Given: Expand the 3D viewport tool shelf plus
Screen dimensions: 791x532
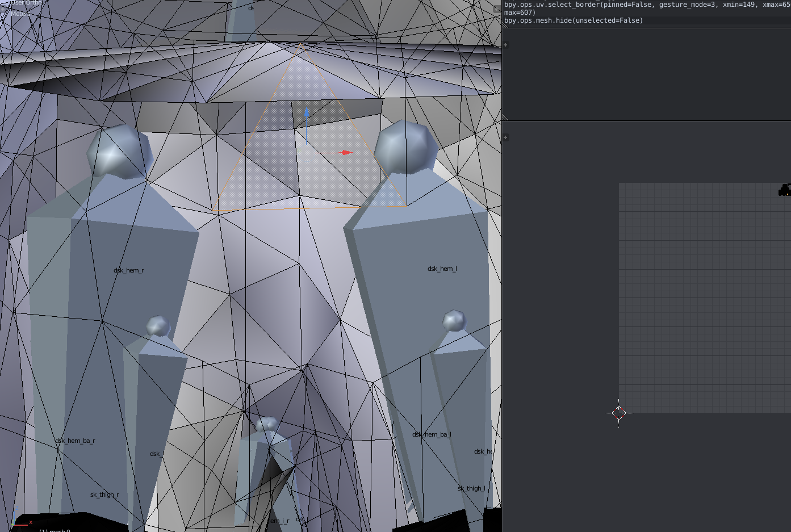Looking at the screenshot, I should 3,9.
